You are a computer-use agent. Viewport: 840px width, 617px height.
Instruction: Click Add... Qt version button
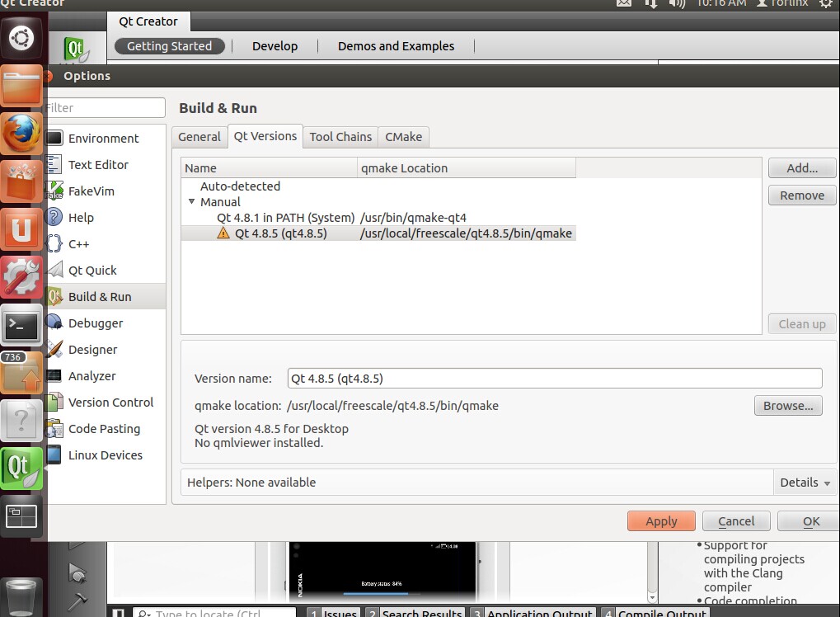point(802,167)
